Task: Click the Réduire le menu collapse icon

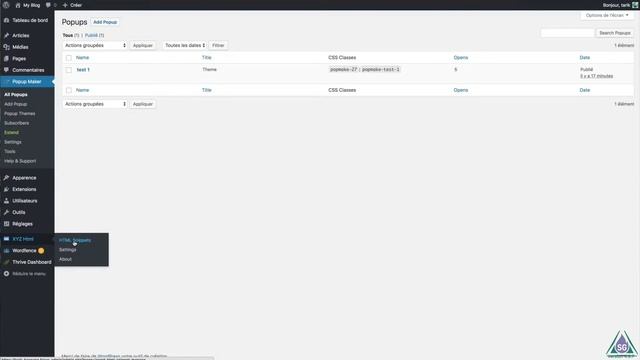Action: 7,273
